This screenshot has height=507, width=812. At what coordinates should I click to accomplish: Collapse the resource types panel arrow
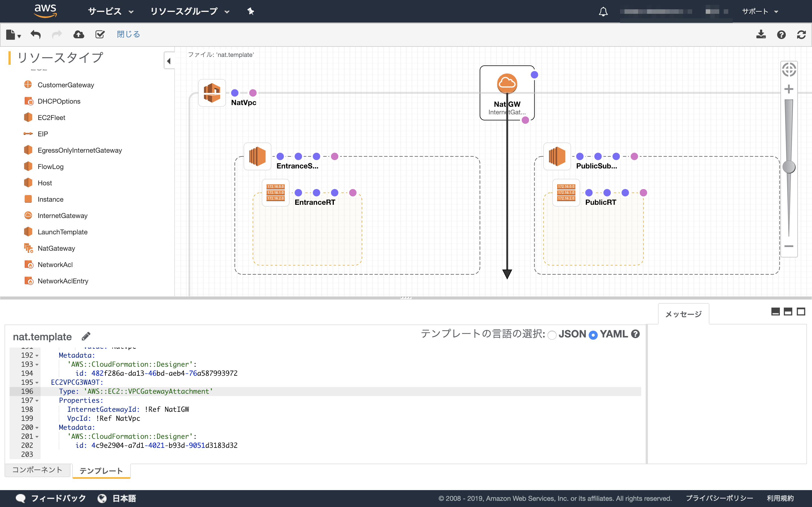pos(169,61)
